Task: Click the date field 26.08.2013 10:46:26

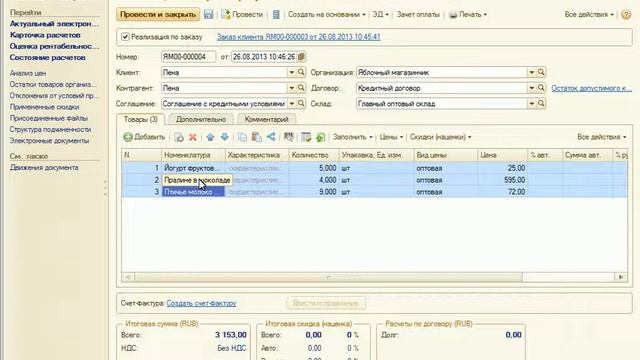Action: (x=264, y=57)
